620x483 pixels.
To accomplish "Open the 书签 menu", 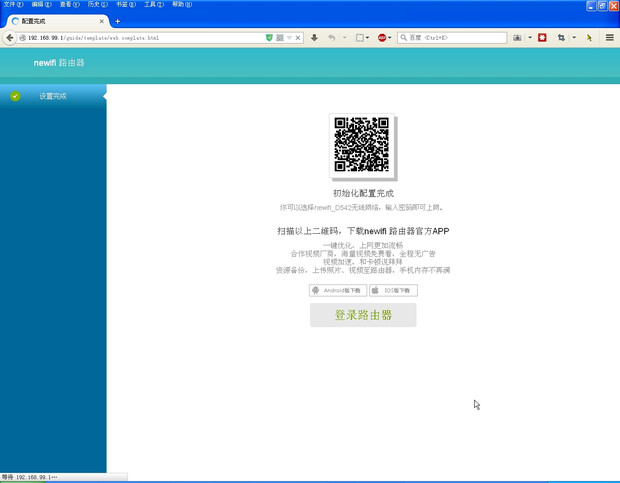I will 126,4.
